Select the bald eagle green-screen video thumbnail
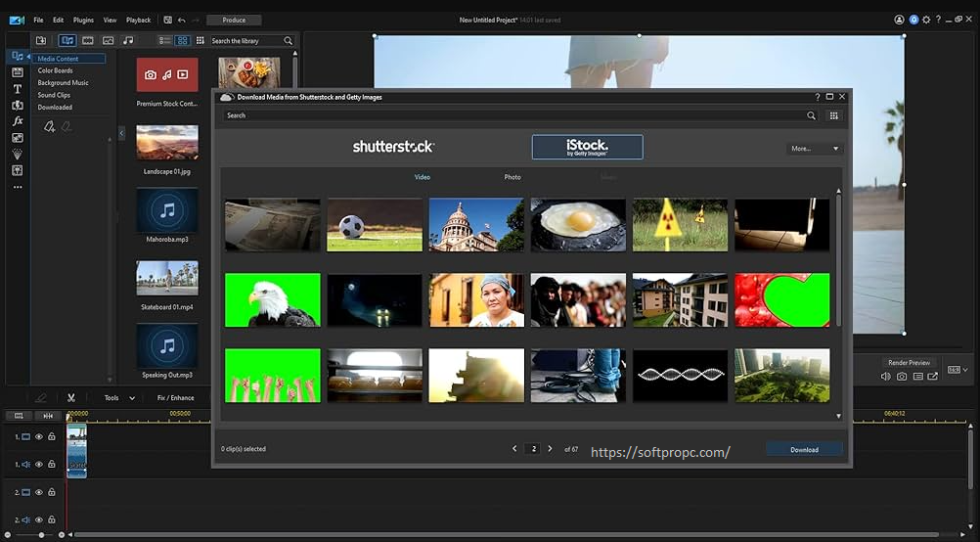The width and height of the screenshot is (980, 542). (273, 300)
